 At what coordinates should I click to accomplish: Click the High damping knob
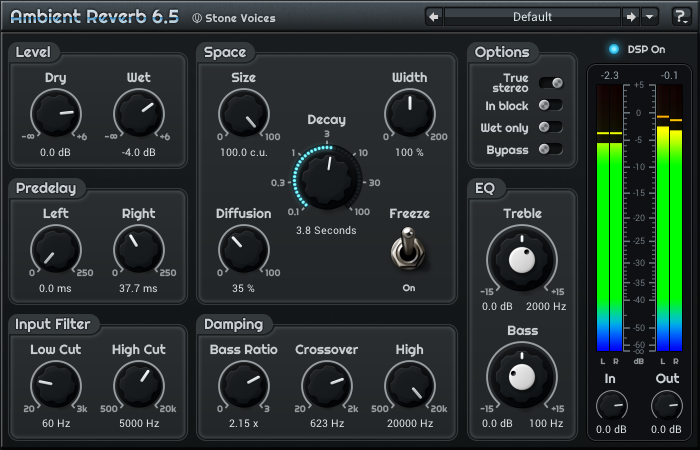coord(410,386)
